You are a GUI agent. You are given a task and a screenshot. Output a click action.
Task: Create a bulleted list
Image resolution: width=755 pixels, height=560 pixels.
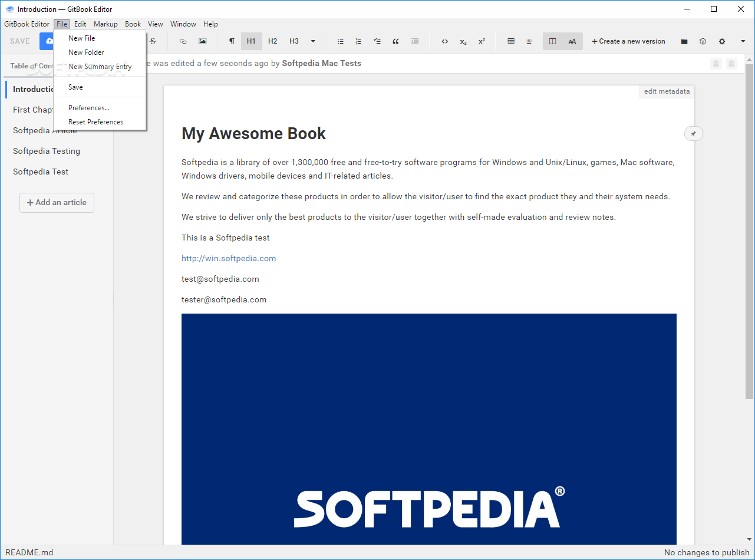(341, 41)
